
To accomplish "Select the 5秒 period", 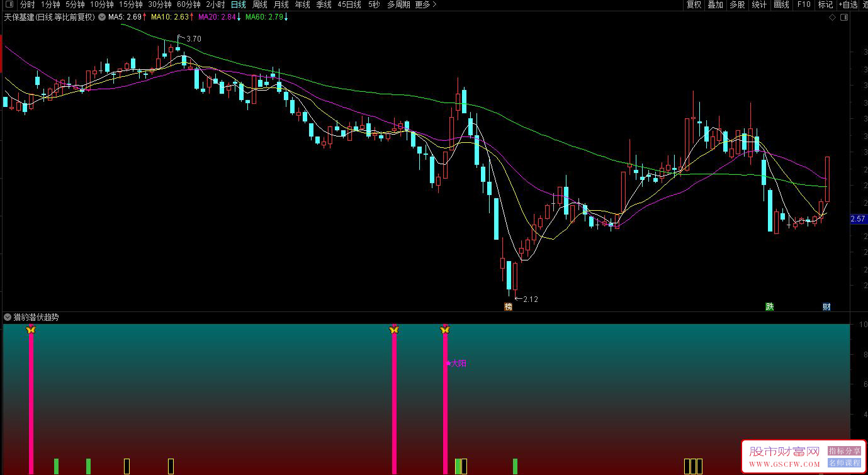I will [x=374, y=4].
